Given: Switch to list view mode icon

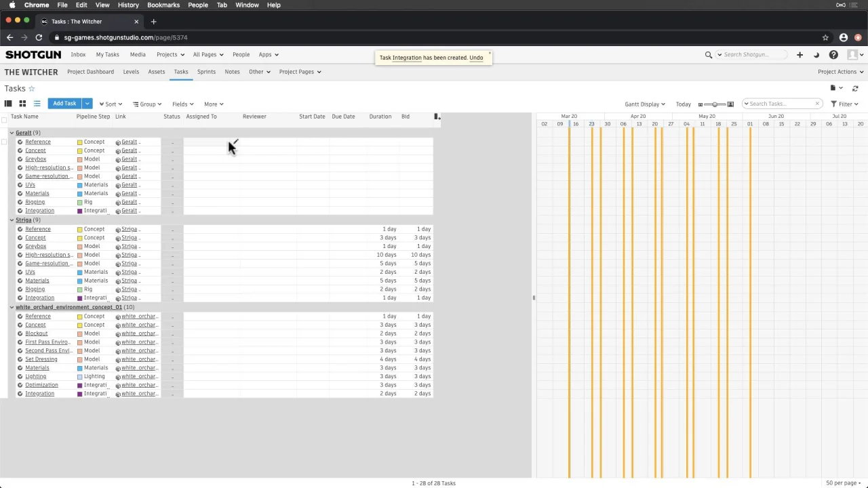Looking at the screenshot, I should pyautogui.click(x=37, y=104).
